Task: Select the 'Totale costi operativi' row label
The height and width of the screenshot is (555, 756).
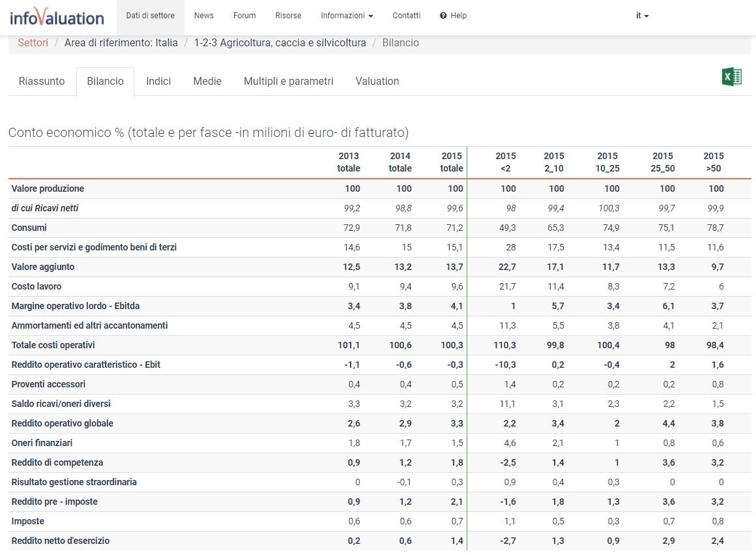Action: tap(53, 345)
